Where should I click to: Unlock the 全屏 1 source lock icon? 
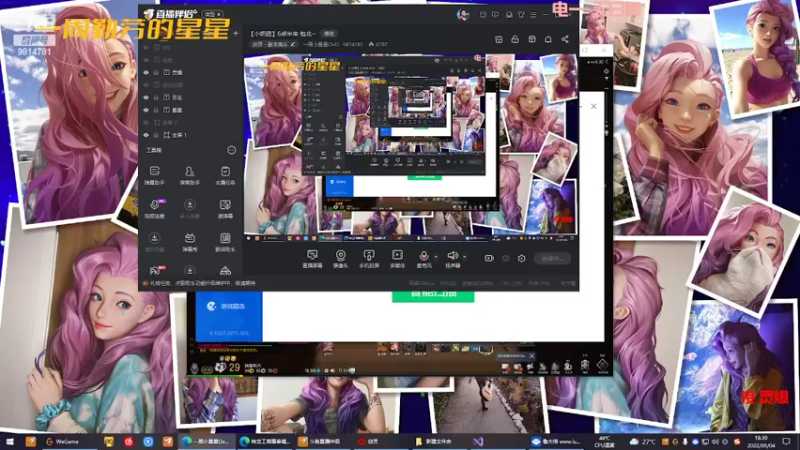coord(156,135)
